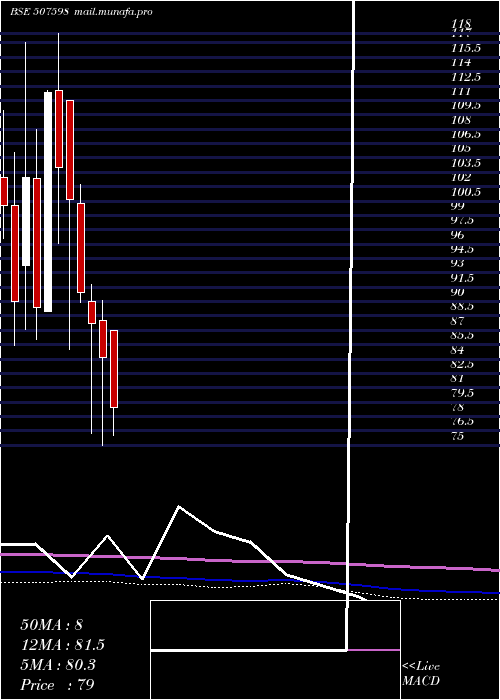Click the mail.munafa.pro text
The image size is (500, 700).
(x=113, y=12)
